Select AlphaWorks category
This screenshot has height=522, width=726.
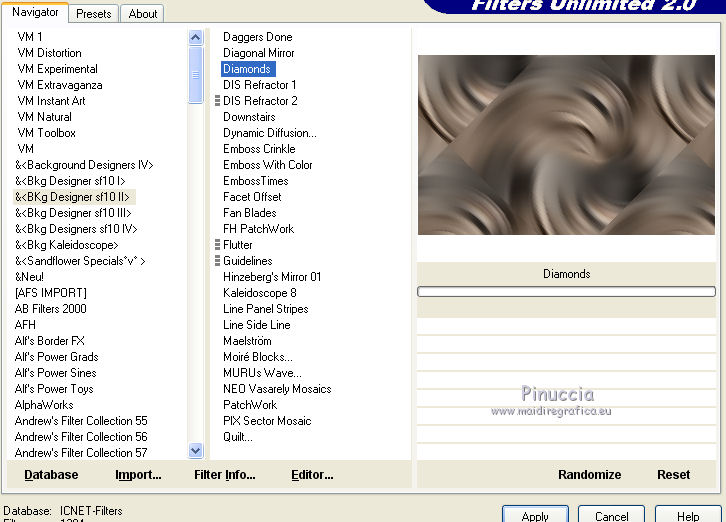tap(44, 405)
